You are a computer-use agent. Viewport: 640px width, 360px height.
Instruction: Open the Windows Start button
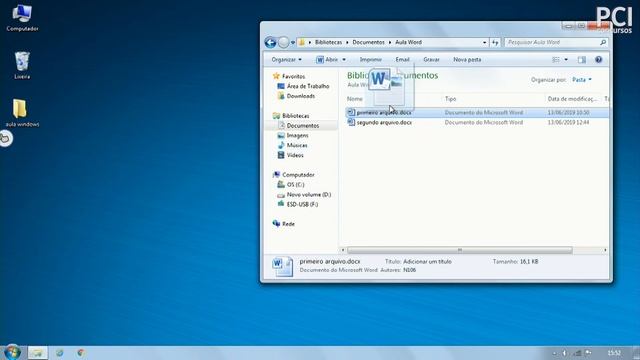point(12,352)
